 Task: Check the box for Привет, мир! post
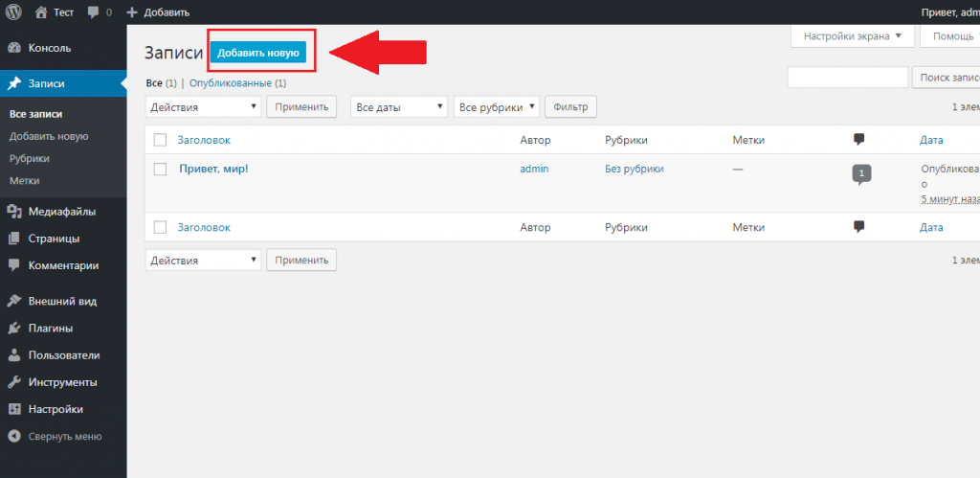(161, 169)
